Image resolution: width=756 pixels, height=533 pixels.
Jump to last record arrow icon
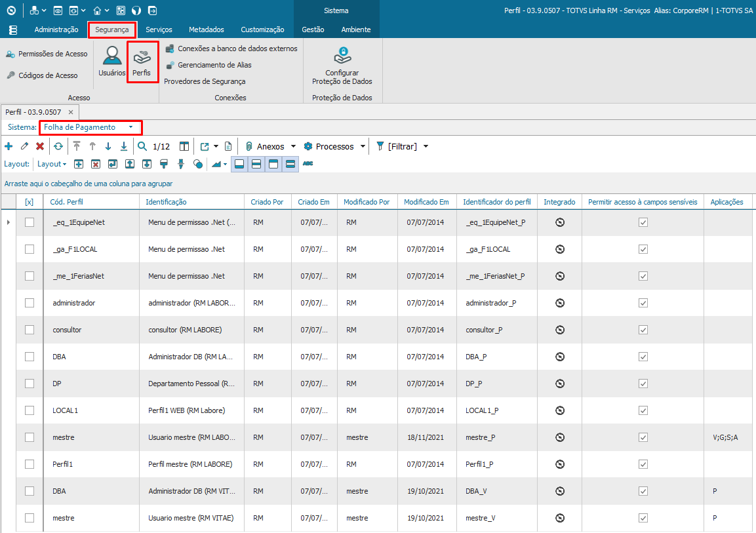124,146
